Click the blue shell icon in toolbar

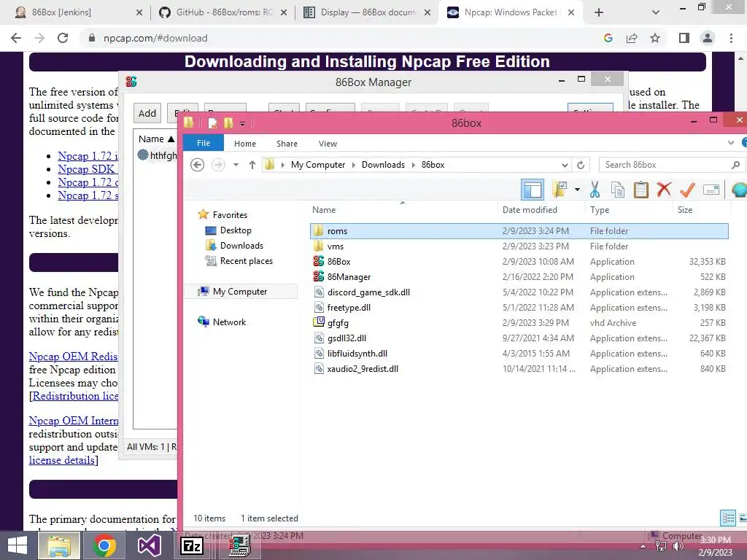point(739,190)
